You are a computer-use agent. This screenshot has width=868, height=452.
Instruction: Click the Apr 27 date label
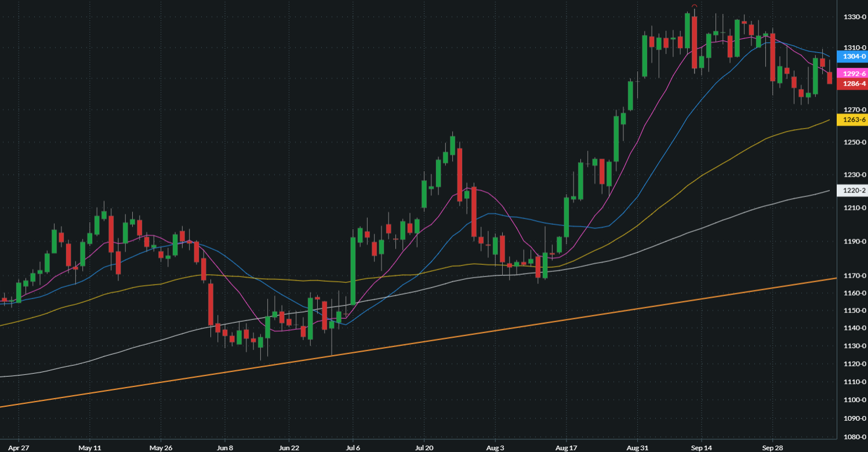(19, 448)
